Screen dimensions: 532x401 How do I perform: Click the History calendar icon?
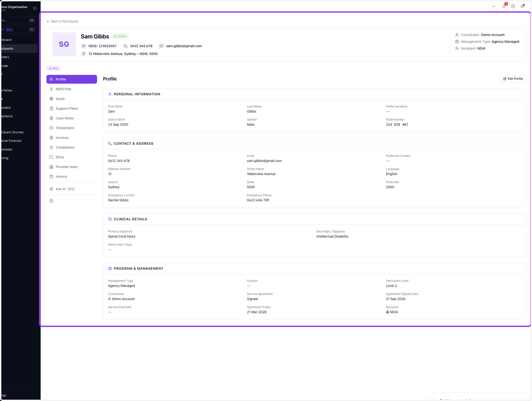51,177
